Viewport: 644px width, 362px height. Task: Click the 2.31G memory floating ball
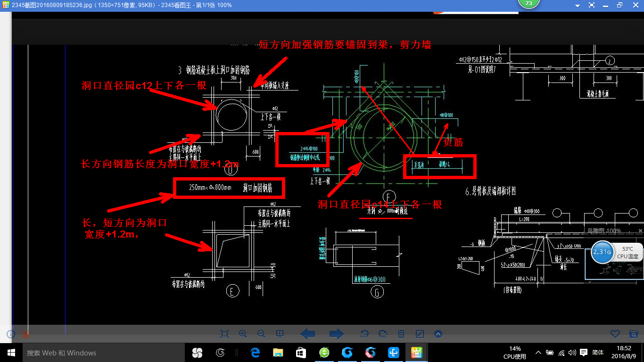click(602, 252)
